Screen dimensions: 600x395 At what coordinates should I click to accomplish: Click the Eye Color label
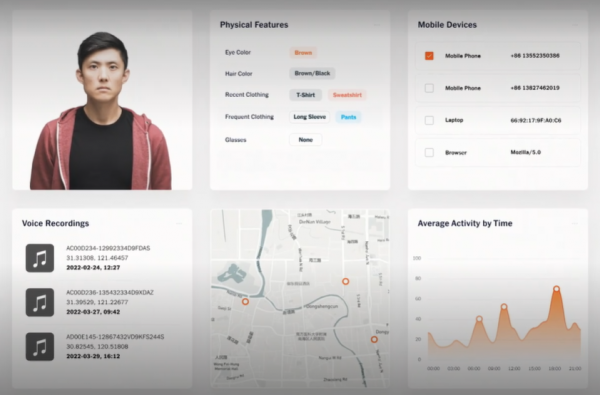click(x=238, y=52)
